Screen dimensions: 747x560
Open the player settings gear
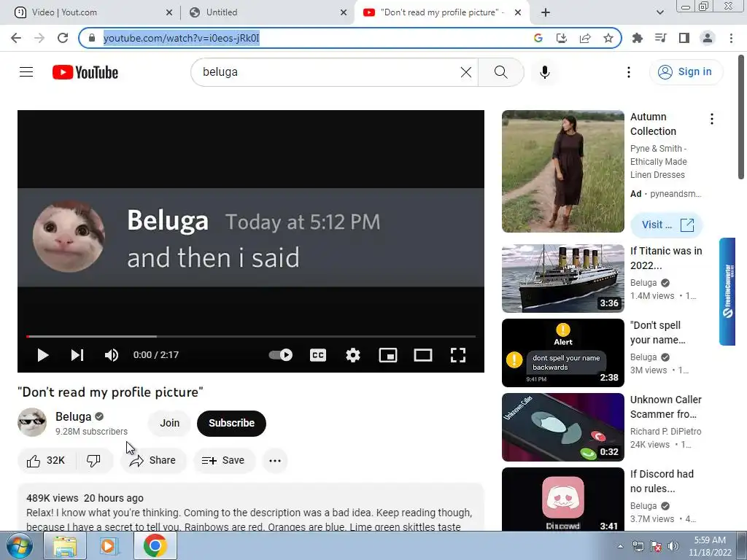352,355
